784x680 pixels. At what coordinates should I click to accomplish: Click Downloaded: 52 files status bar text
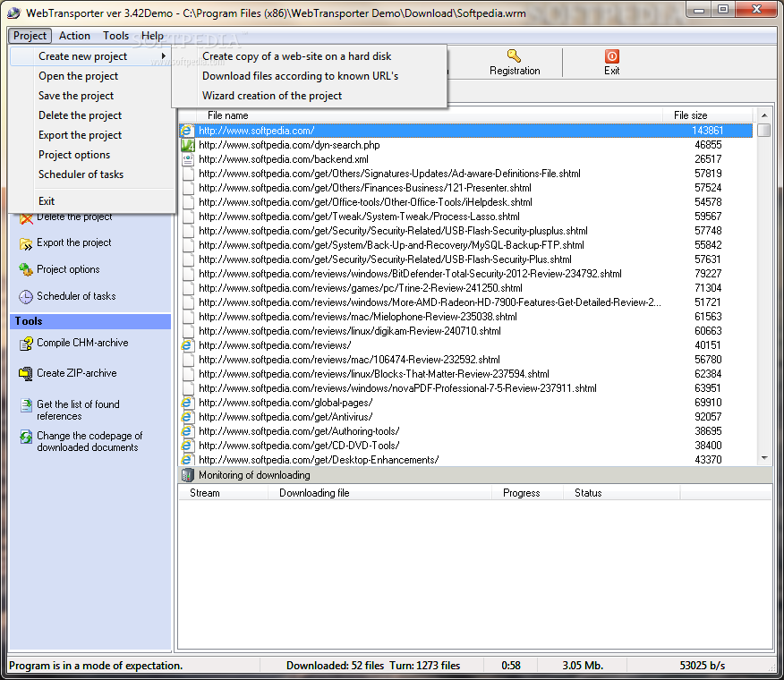pos(335,666)
